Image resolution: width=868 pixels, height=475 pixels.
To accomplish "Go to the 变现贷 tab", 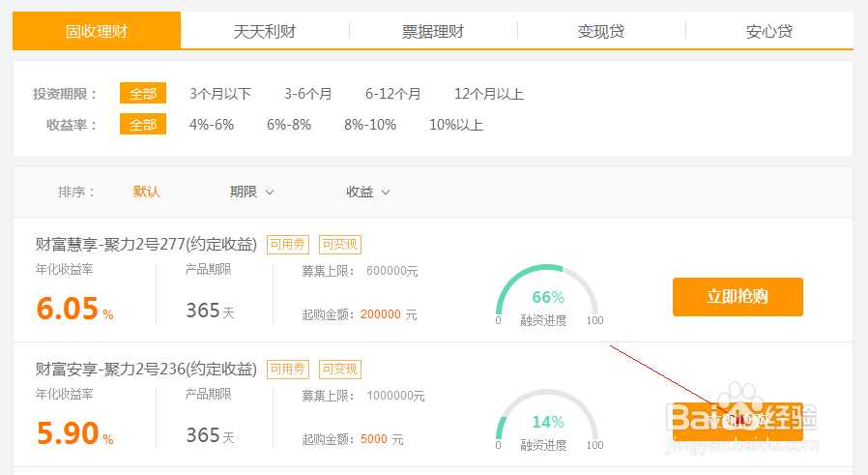I will click(601, 31).
